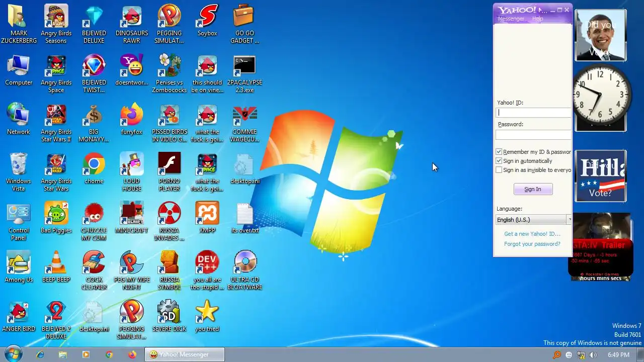This screenshot has width=644, height=362.
Task: Enable Sign in as invisible to everyone
Action: (499, 170)
